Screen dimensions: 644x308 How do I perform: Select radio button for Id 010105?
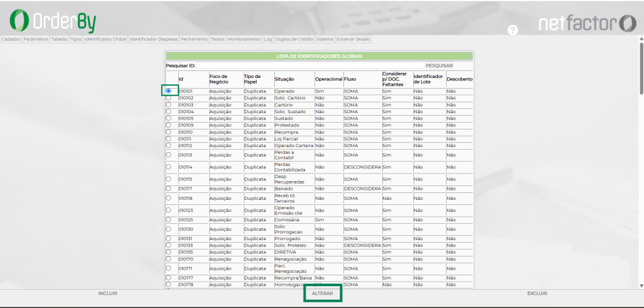[169, 118]
